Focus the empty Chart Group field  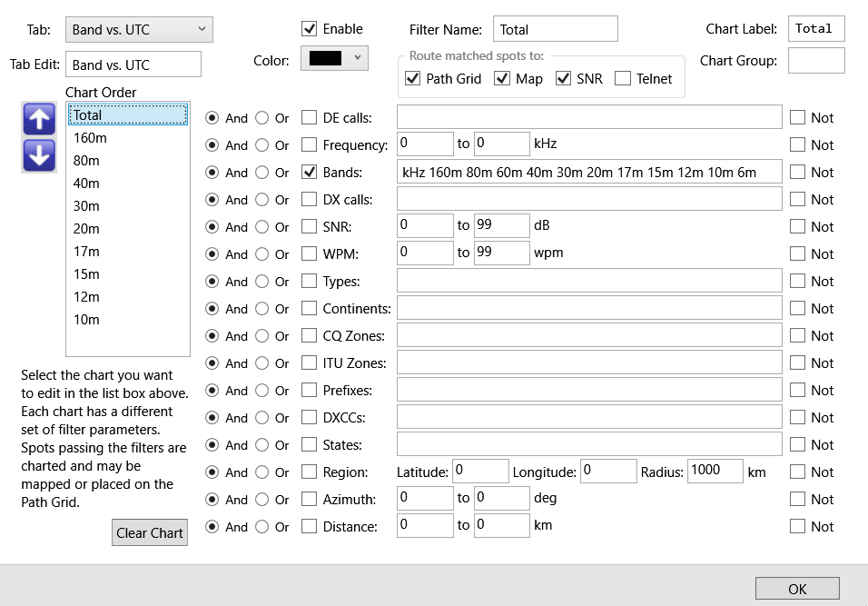point(816,60)
